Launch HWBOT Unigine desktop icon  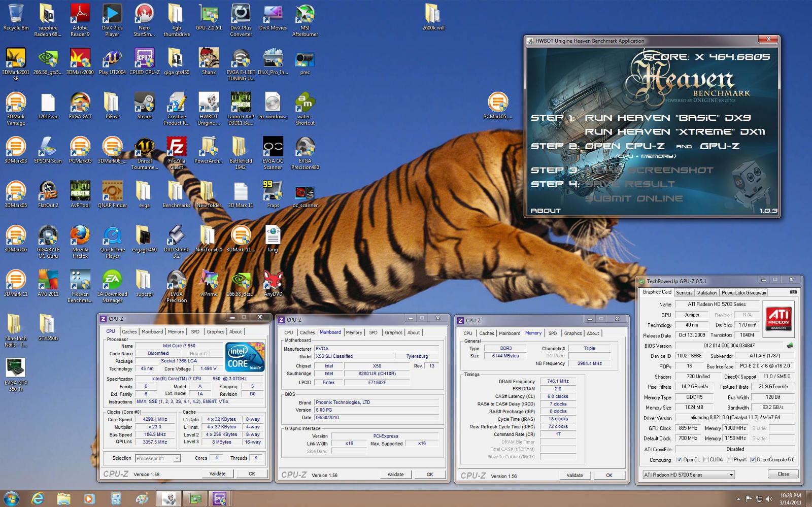tap(209, 109)
